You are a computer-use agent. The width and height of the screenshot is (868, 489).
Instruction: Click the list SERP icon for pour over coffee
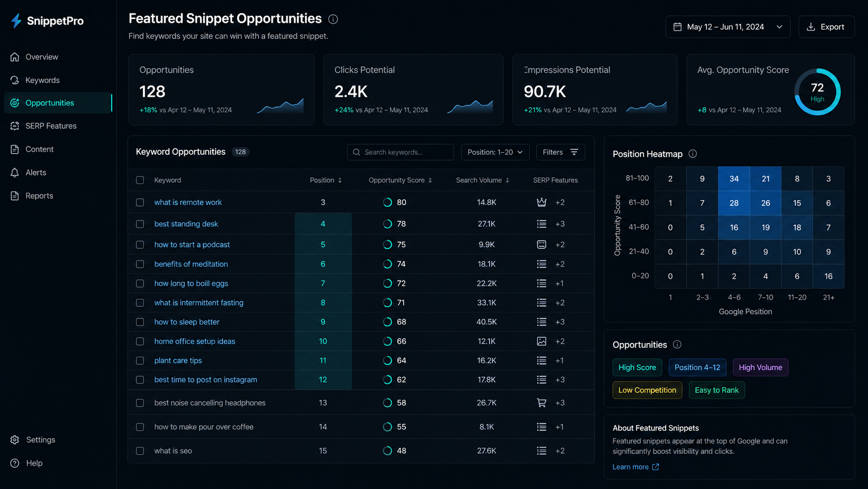point(541,427)
